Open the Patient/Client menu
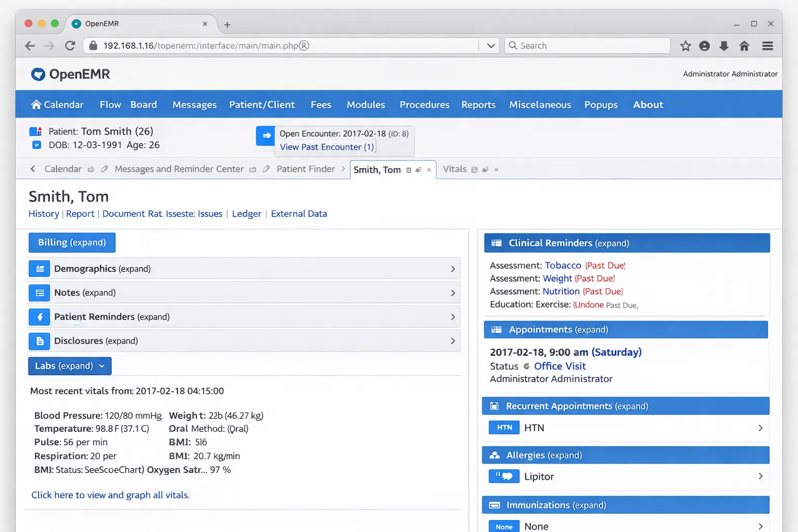 [x=262, y=104]
